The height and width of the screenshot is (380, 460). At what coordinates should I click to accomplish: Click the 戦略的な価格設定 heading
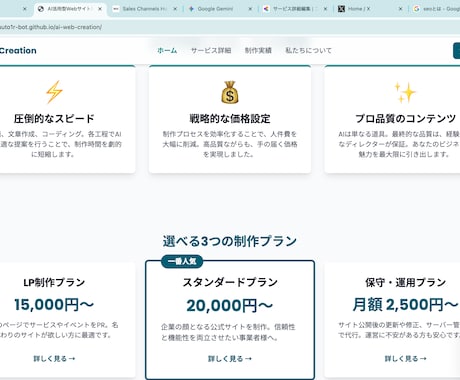coord(230,119)
